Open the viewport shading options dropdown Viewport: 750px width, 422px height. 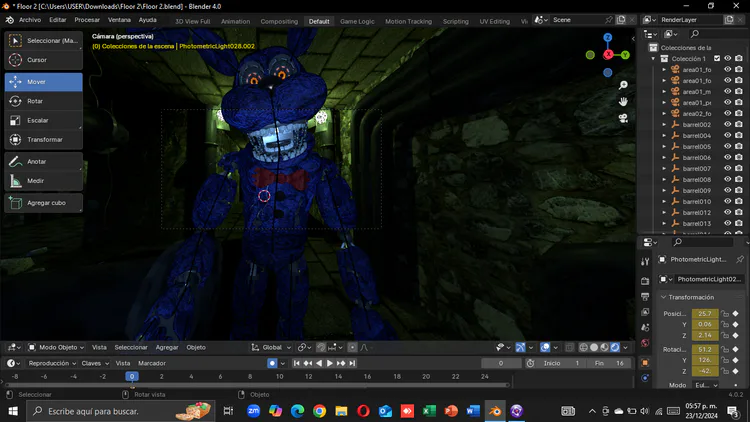point(626,347)
